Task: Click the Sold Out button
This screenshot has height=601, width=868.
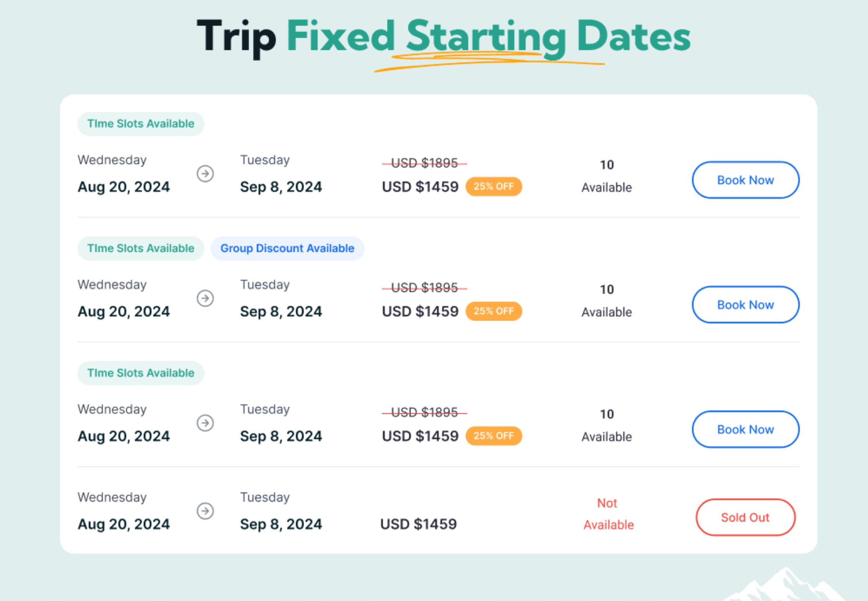Action: 745,517
